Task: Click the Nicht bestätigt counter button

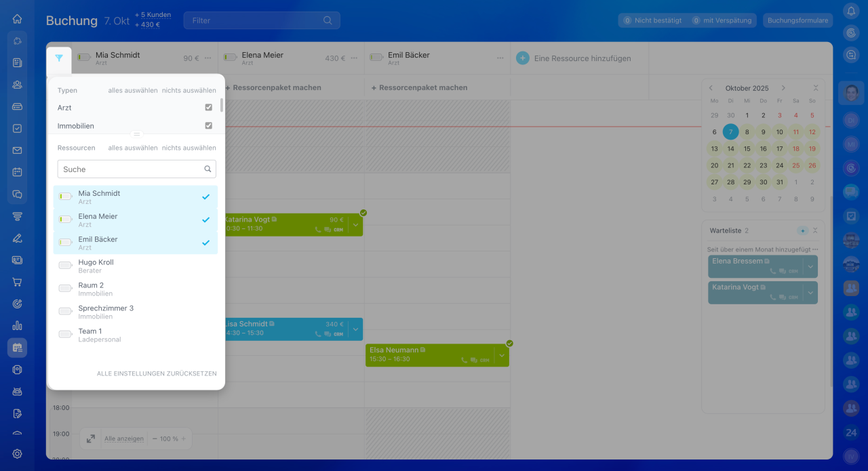Action: coord(652,20)
